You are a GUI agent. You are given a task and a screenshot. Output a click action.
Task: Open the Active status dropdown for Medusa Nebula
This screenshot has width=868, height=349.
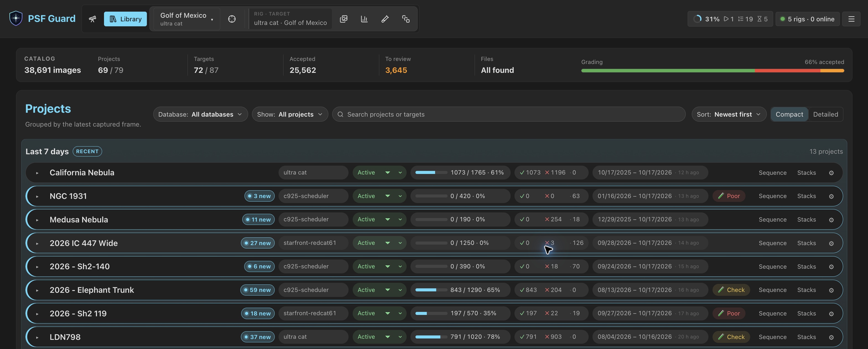tap(379, 219)
